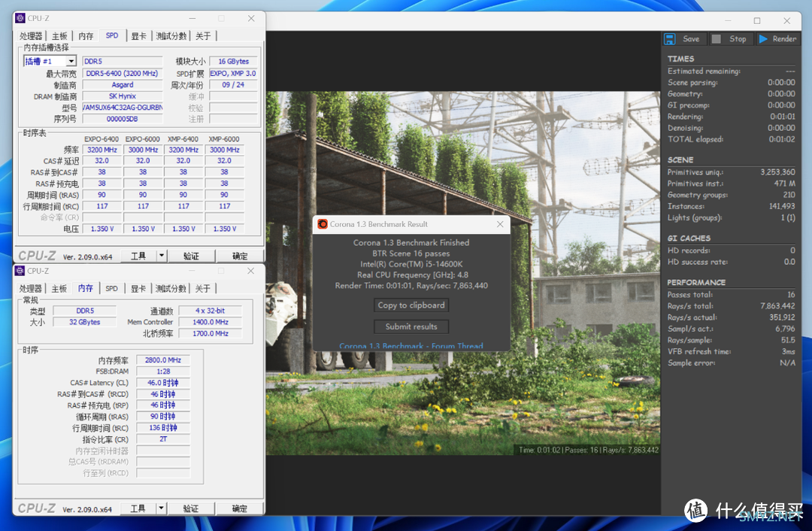Expand the tools arrow in memory CPU-Z window
The height and width of the screenshot is (531, 812).
162,508
